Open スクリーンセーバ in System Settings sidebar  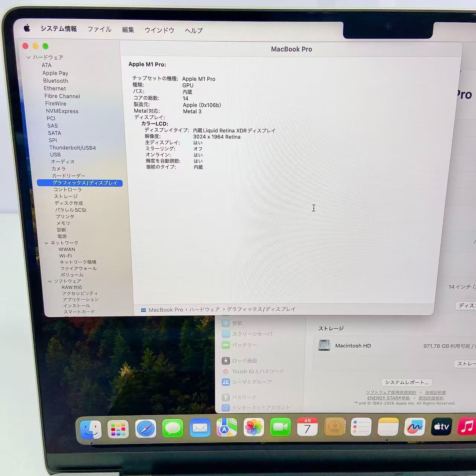248,334
